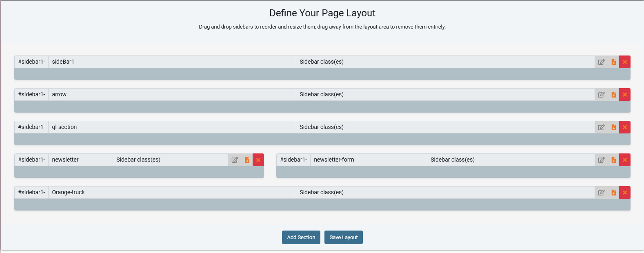
Task: Click the edit pencil icon for sideBar1
Action: click(601, 62)
